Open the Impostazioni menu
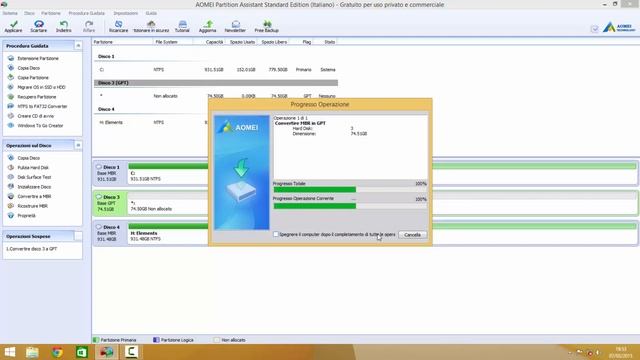Image resolution: width=640 pixels, height=360 pixels. pyautogui.click(x=126, y=13)
